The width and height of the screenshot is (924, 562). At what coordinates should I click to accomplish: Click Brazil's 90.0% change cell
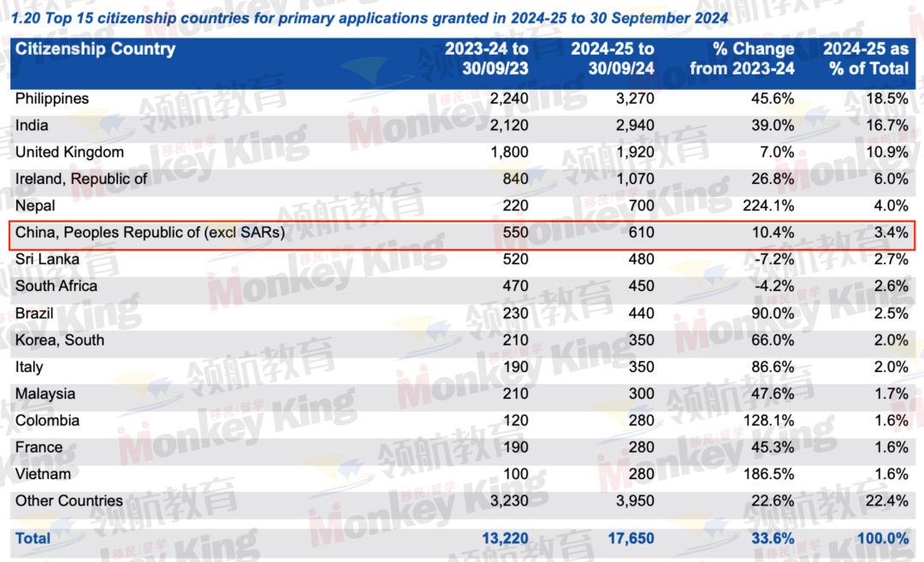[773, 313]
